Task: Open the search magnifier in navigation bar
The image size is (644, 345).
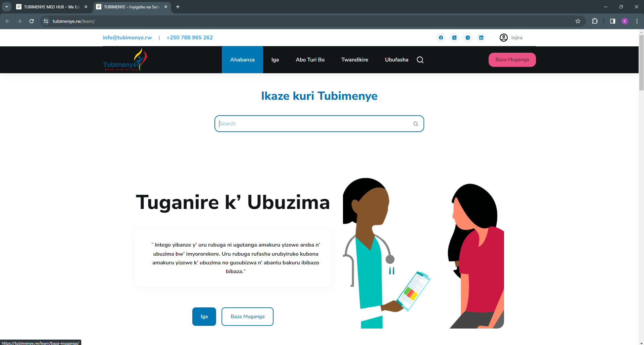Action: [420, 60]
